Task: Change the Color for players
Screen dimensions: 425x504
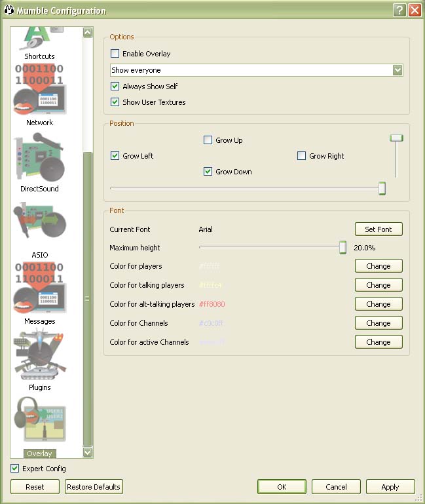Action: coord(379,266)
